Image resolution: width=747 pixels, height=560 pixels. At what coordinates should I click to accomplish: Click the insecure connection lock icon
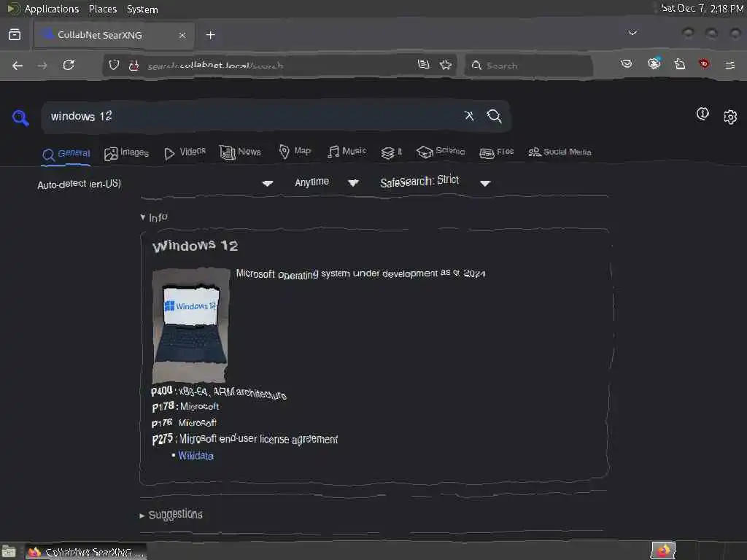(134, 65)
